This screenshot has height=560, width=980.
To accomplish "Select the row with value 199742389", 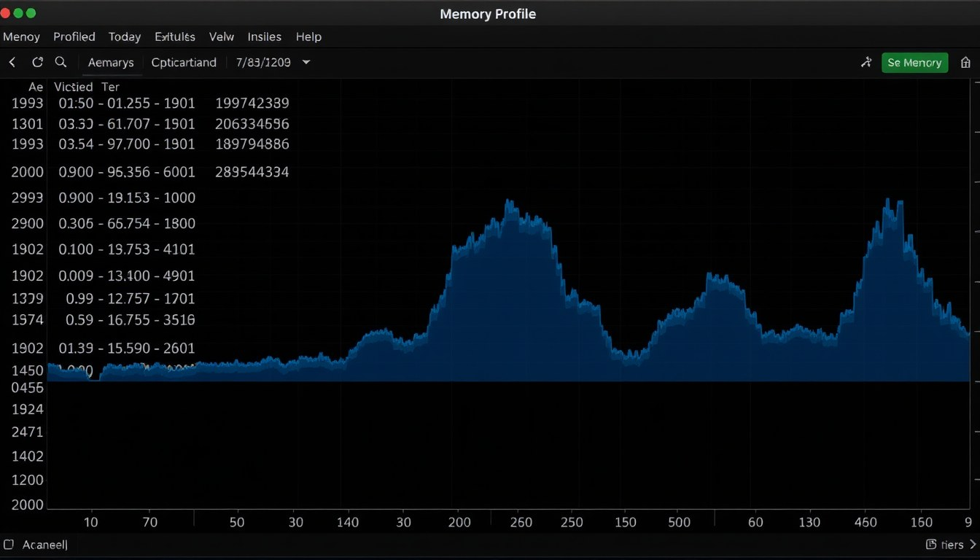I will 151,104.
